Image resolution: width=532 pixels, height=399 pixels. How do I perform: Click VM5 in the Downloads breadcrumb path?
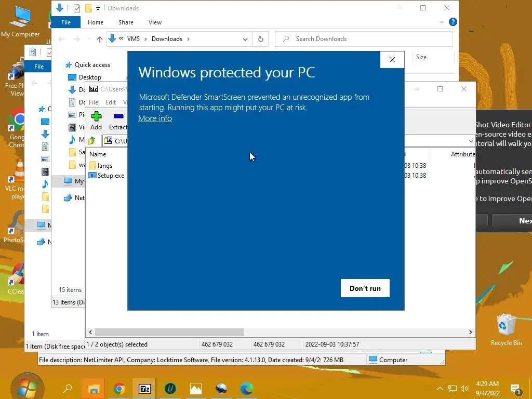point(134,38)
